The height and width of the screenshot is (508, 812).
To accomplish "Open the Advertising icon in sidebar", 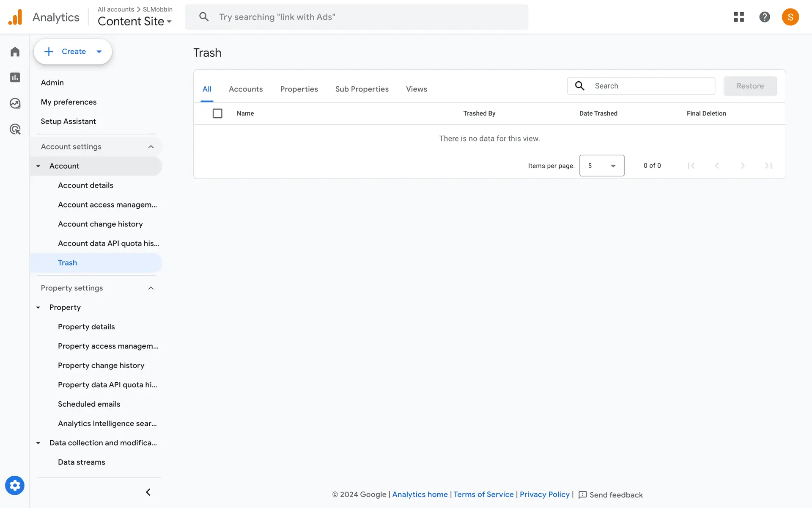I will (x=15, y=129).
